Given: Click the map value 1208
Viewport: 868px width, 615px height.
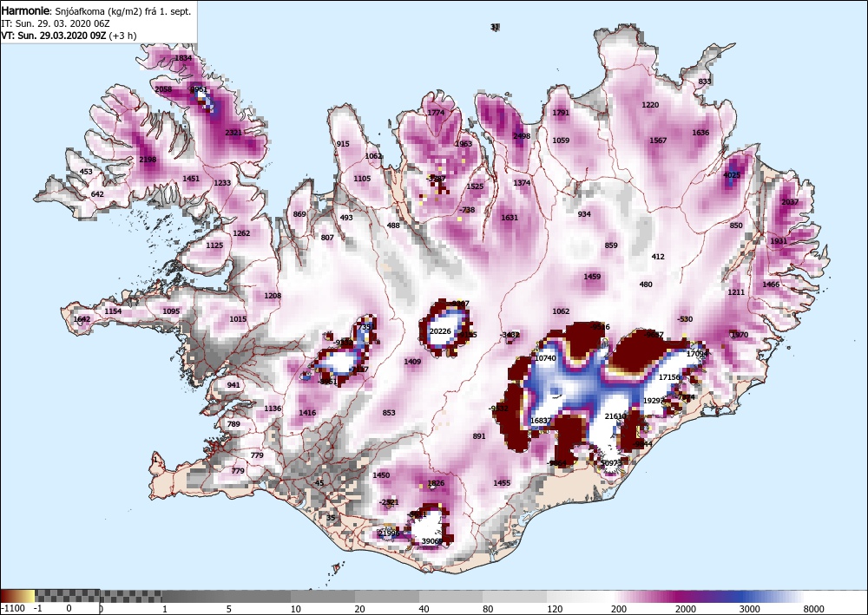Looking at the screenshot, I should 273,296.
